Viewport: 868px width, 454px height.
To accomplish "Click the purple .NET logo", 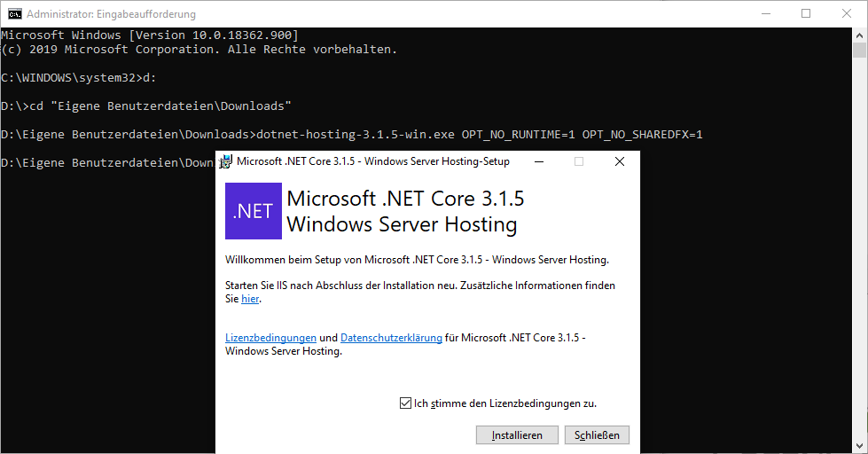I will click(x=254, y=211).
